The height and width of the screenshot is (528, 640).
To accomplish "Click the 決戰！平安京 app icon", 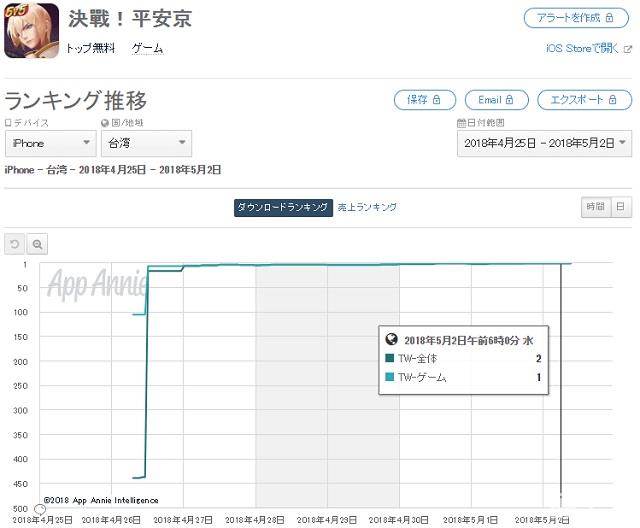I will click(x=32, y=31).
